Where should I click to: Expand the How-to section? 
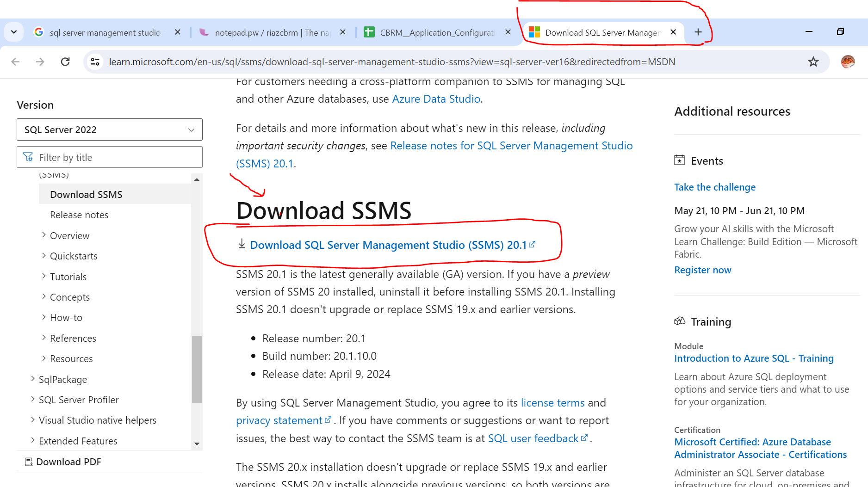click(x=44, y=317)
